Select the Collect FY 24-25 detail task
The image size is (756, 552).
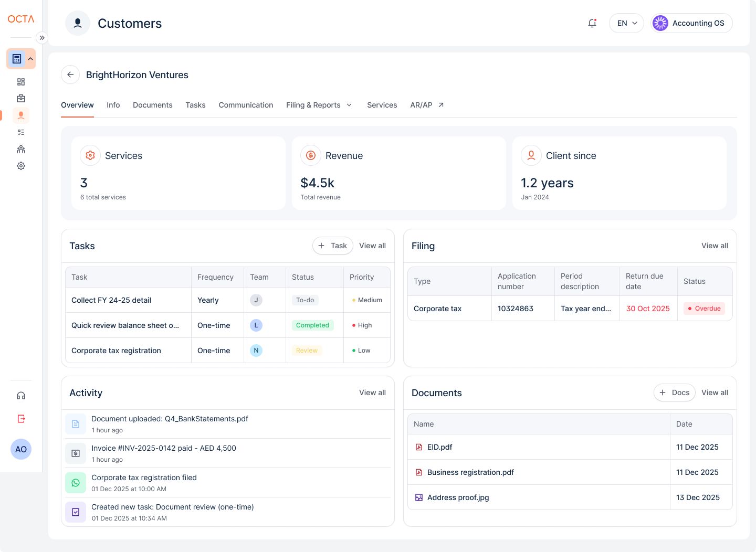111,300
